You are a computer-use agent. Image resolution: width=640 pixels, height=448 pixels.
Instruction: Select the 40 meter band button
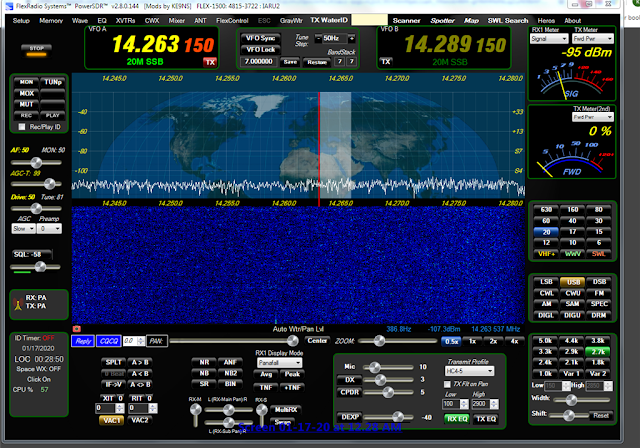572,221
